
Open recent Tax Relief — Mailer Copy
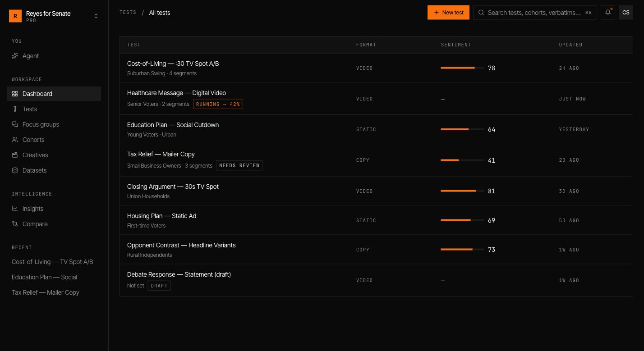[54, 292]
